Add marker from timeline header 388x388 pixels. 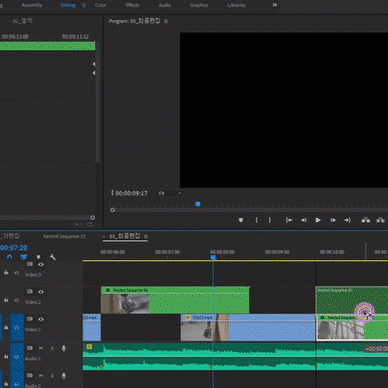click(38, 257)
